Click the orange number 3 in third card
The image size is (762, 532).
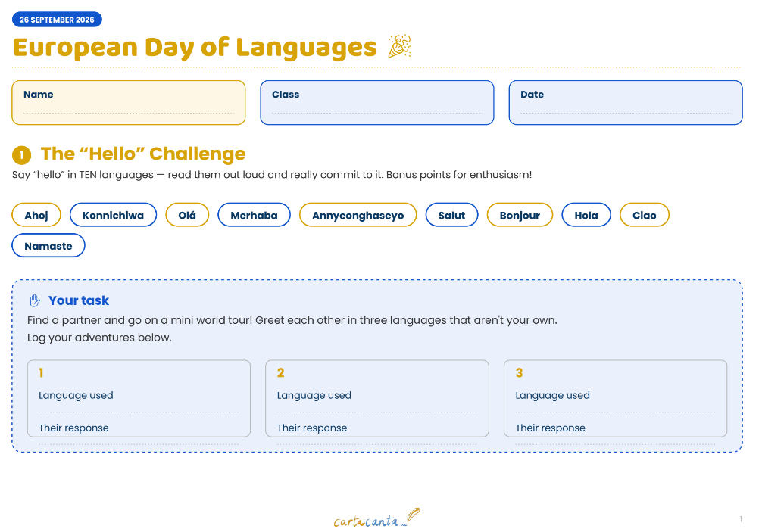(x=519, y=373)
